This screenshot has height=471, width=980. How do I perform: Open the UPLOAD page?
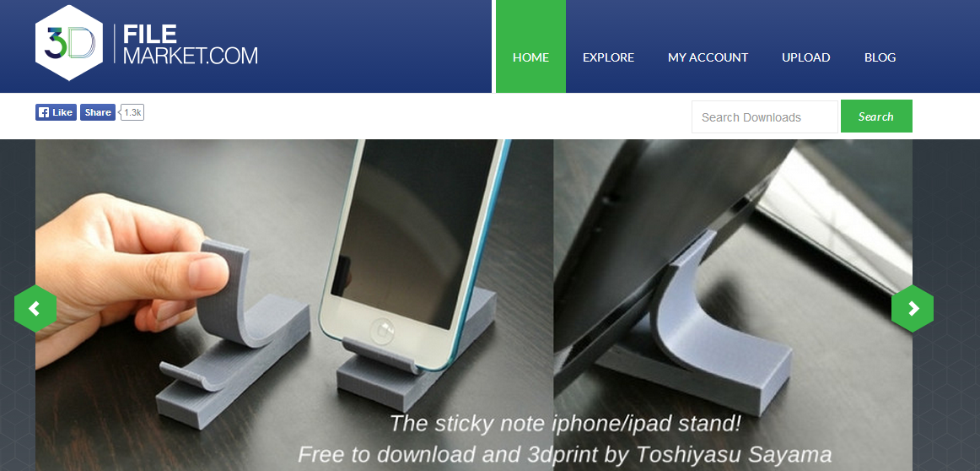click(805, 57)
